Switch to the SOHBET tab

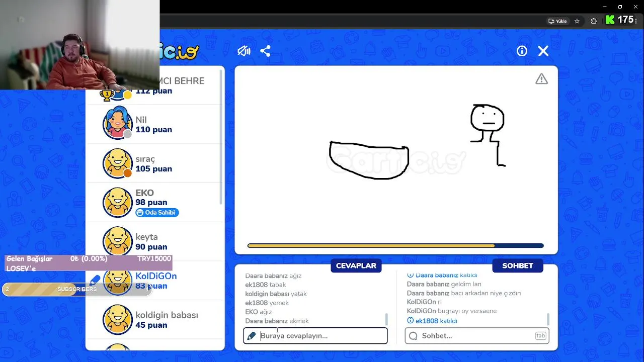pos(518,266)
